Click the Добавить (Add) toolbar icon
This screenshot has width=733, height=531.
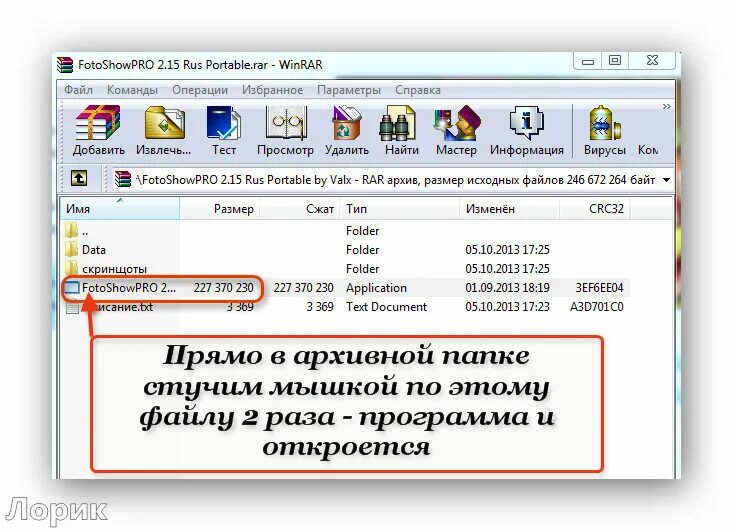pyautogui.click(x=98, y=122)
